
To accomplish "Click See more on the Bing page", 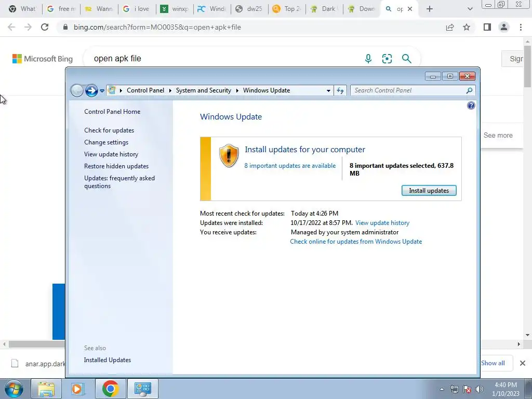I will tap(498, 135).
